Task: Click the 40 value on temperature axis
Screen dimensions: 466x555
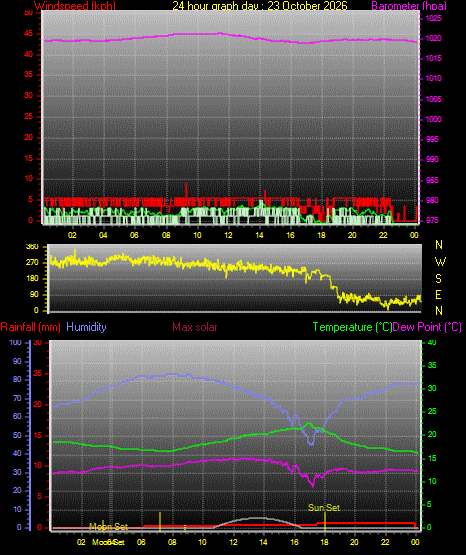Action: (432, 343)
